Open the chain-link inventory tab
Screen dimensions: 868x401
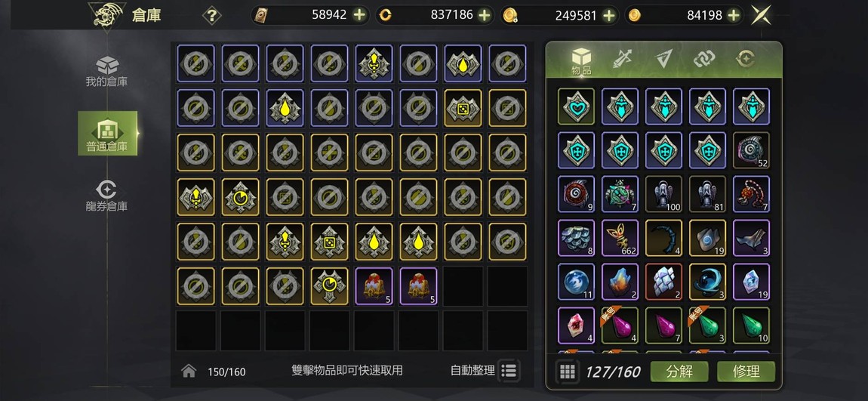(x=704, y=59)
